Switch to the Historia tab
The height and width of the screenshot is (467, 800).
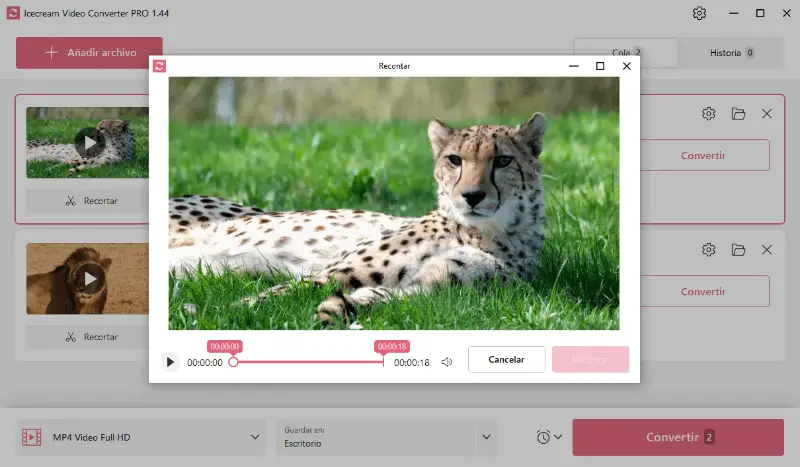(731, 53)
